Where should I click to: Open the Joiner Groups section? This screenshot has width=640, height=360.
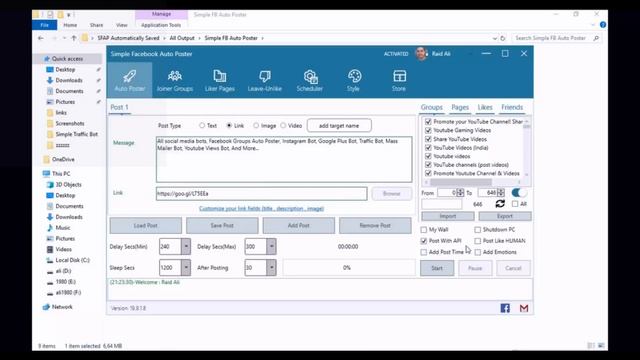tap(175, 80)
